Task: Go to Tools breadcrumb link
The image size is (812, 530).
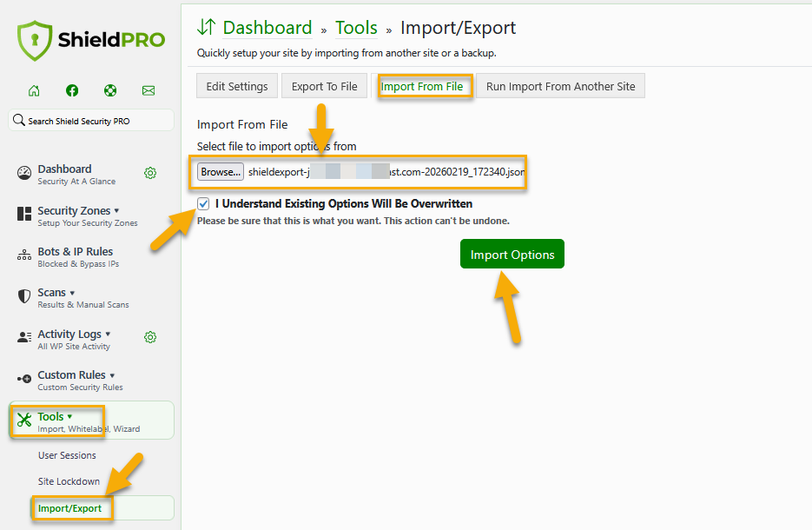Action: click(356, 28)
